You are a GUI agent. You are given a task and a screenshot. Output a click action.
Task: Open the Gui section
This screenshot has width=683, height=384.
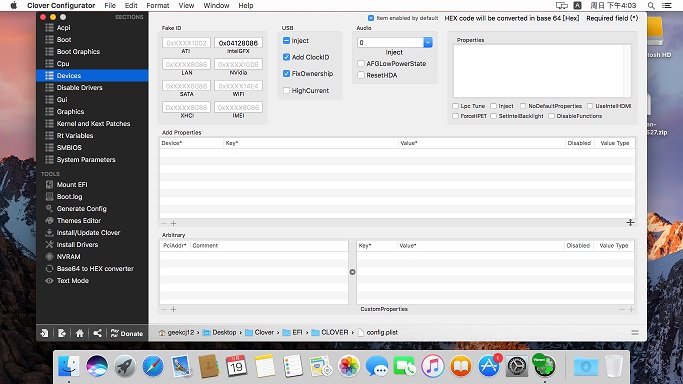point(62,100)
